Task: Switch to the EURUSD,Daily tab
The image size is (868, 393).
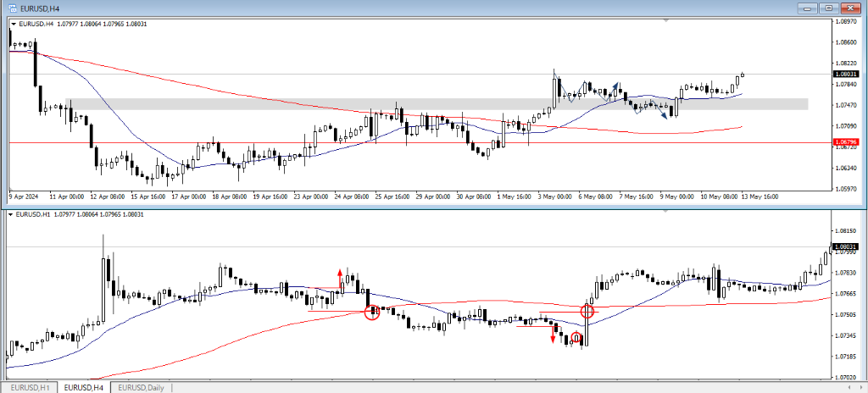Action: tap(142, 387)
